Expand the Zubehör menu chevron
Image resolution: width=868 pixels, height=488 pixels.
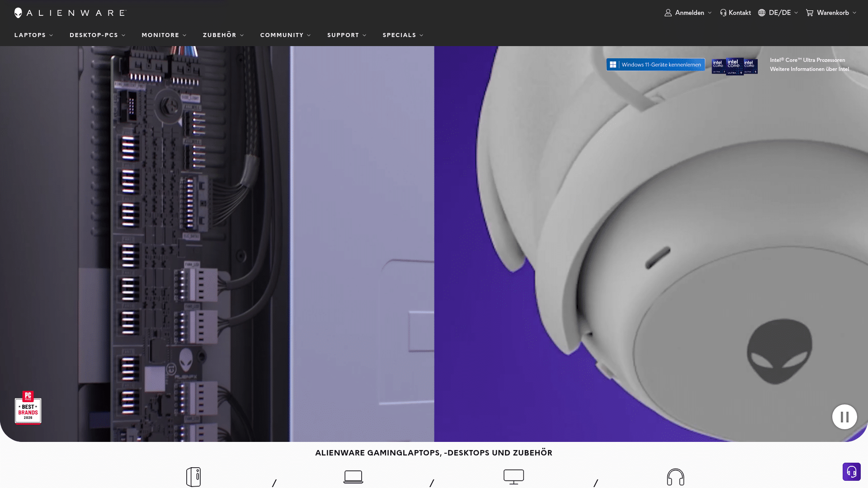click(x=242, y=35)
